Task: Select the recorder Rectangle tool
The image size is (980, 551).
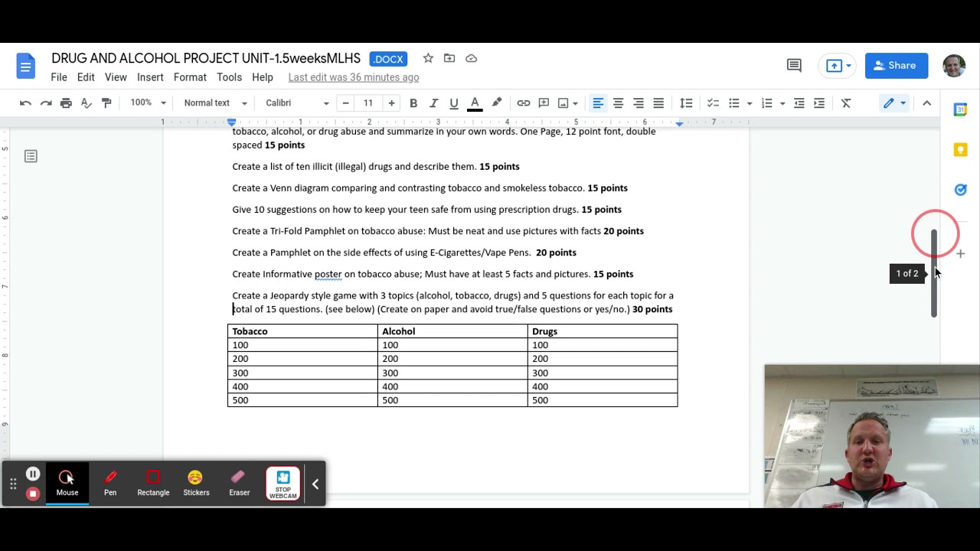Action: tap(153, 484)
